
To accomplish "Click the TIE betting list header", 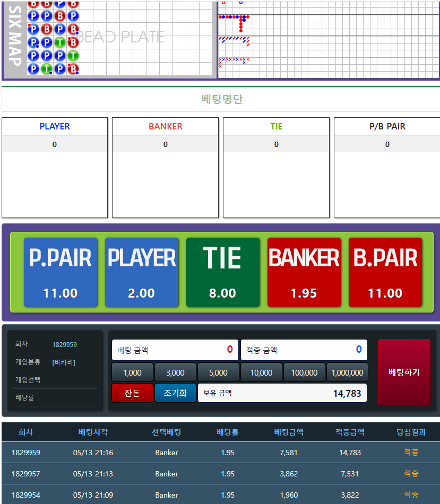I will (x=277, y=126).
